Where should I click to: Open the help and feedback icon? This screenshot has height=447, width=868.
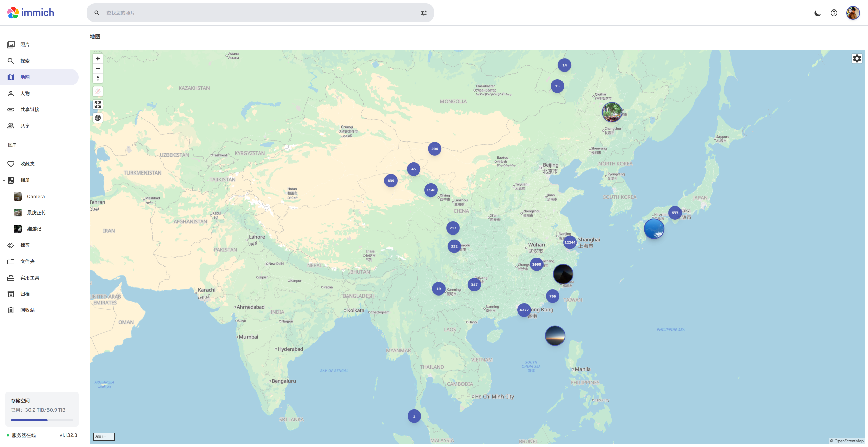coord(834,13)
